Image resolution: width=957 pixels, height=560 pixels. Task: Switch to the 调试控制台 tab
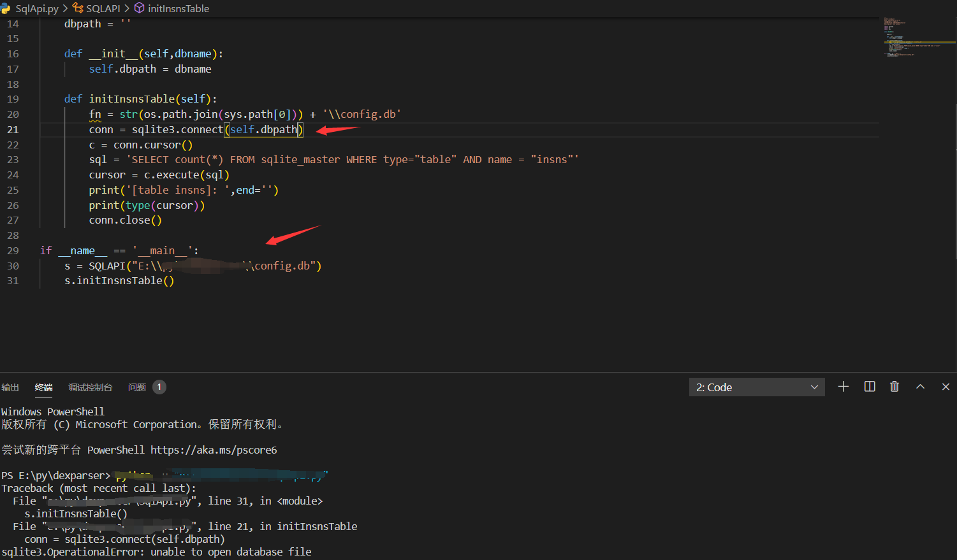(x=90, y=387)
